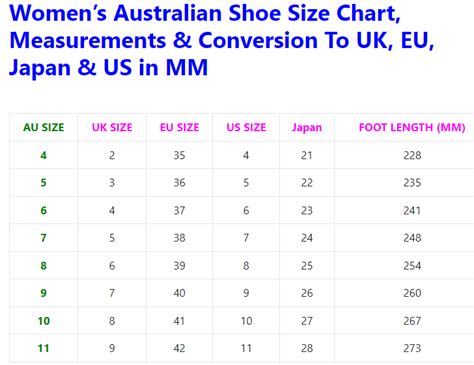Select AU size 4 row label

click(44, 155)
